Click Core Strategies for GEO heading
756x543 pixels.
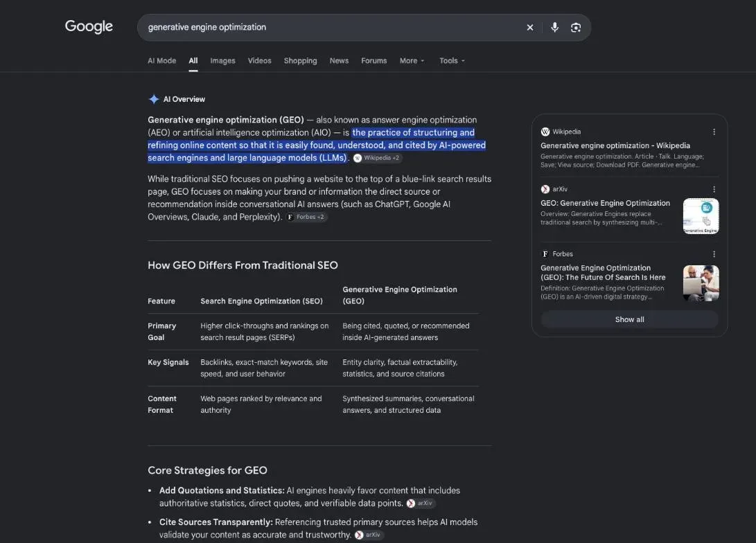(x=207, y=470)
